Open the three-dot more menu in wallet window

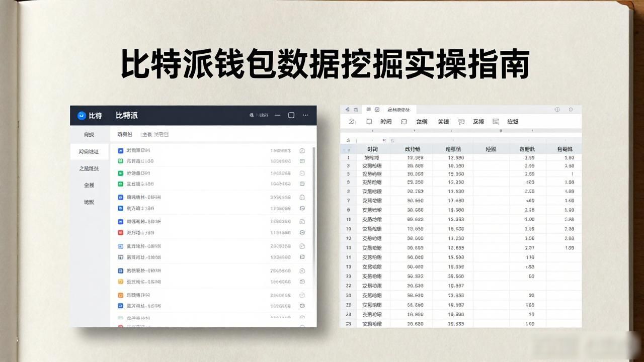(x=305, y=115)
